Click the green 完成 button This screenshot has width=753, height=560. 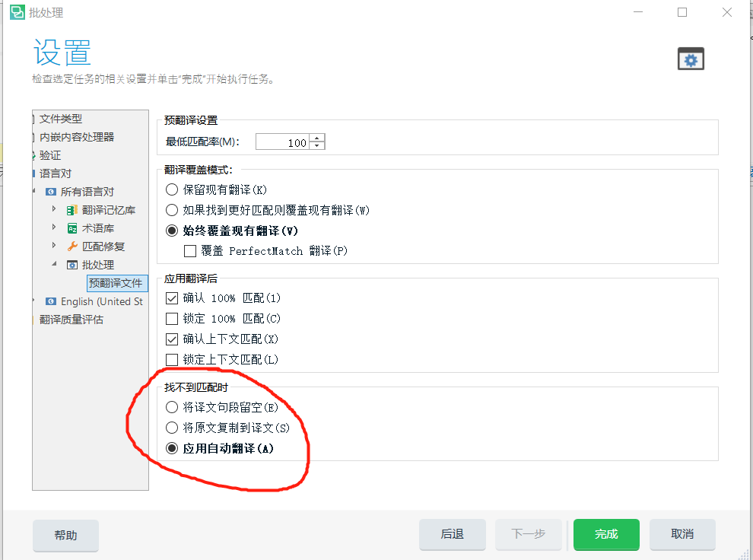[606, 534]
